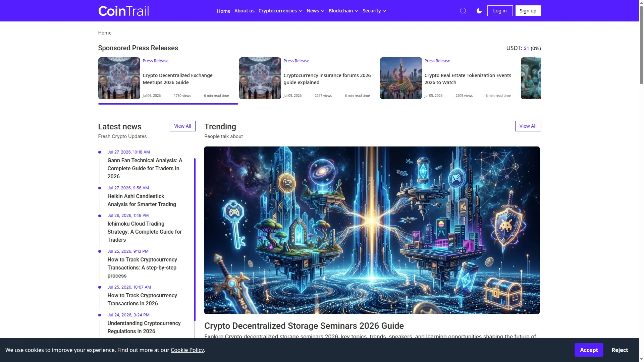Open Crypto Real Estate Tokenization Events article

[x=468, y=79]
